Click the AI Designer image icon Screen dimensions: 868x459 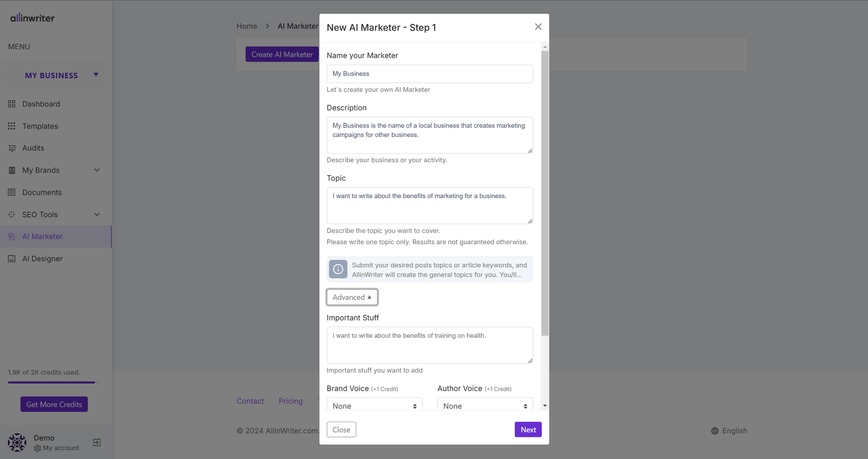click(12, 259)
